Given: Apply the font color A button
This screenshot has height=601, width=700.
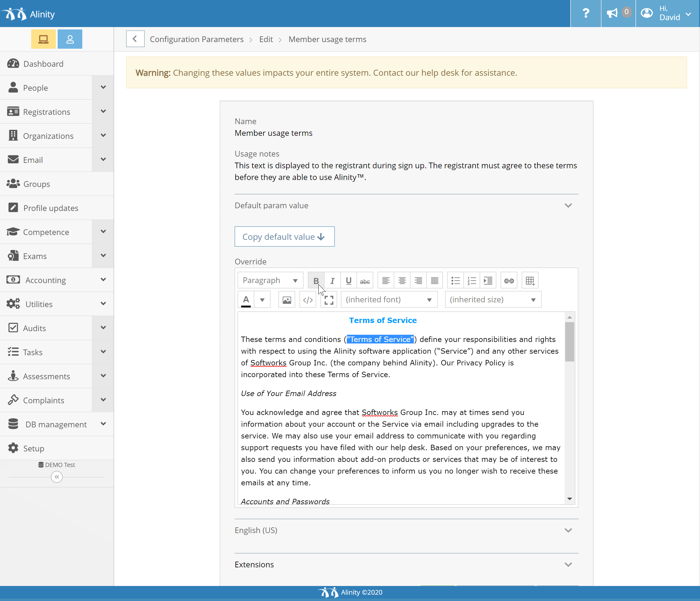Looking at the screenshot, I should pos(246,300).
